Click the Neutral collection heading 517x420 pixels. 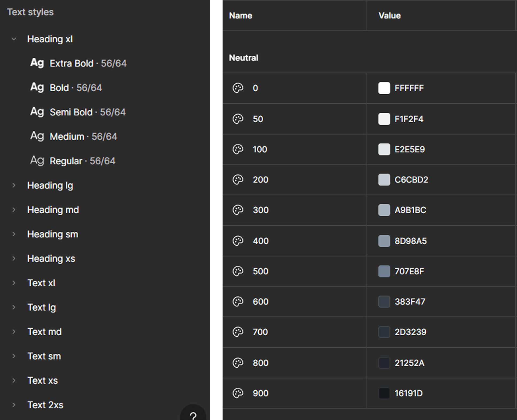[x=243, y=57]
